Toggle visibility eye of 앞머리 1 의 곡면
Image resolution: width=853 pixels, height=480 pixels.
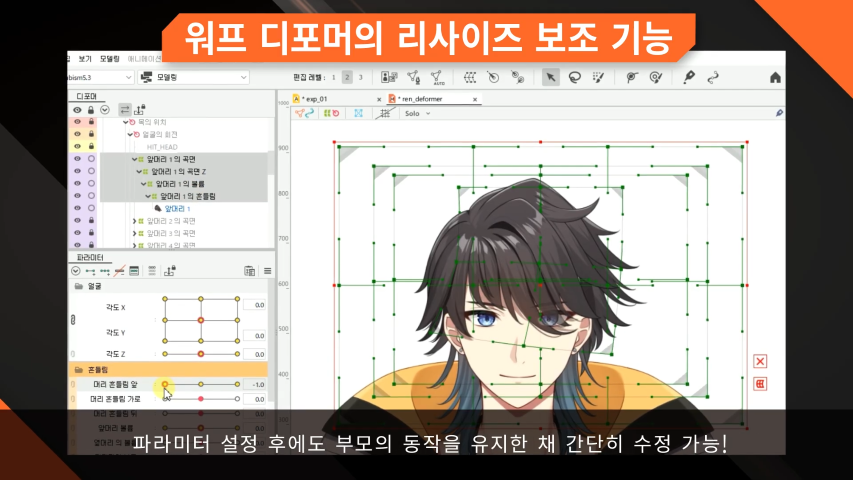(x=77, y=159)
